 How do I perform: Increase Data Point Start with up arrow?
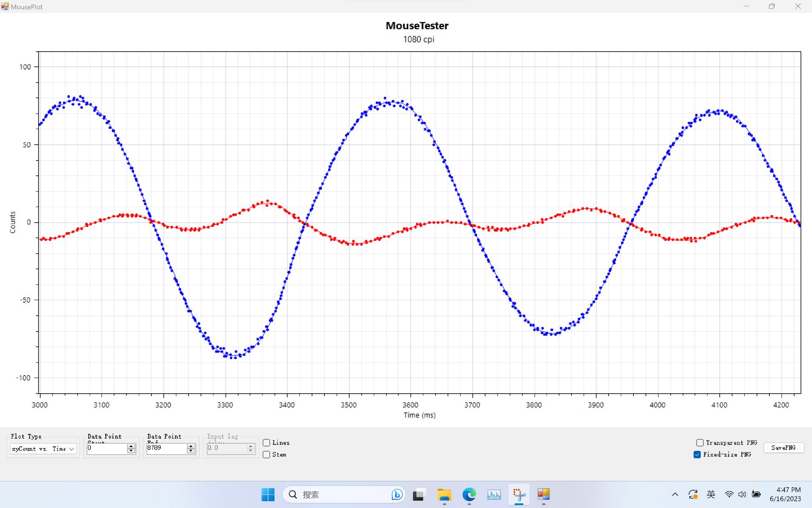click(131, 446)
